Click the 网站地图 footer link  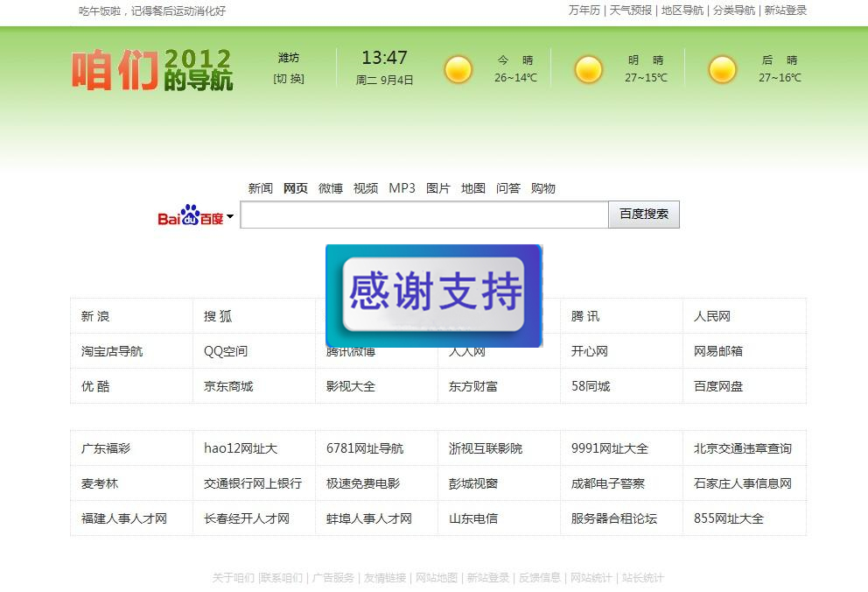437,578
